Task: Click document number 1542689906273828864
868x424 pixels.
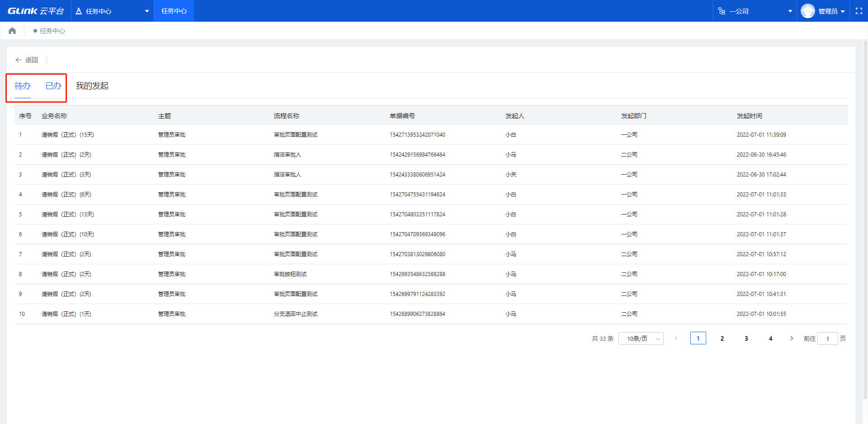Action: click(417, 314)
